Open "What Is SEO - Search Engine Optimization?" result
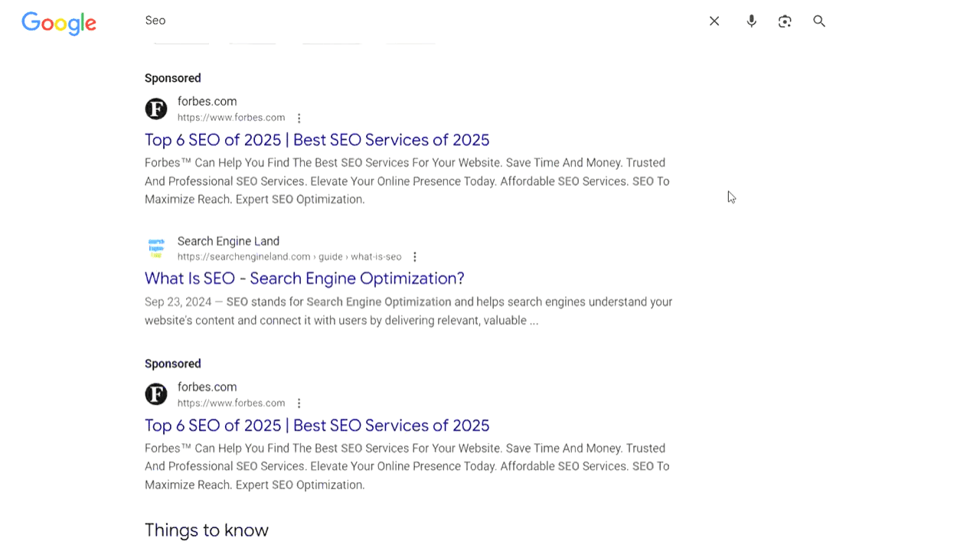This screenshot has width=980, height=551. point(304,279)
